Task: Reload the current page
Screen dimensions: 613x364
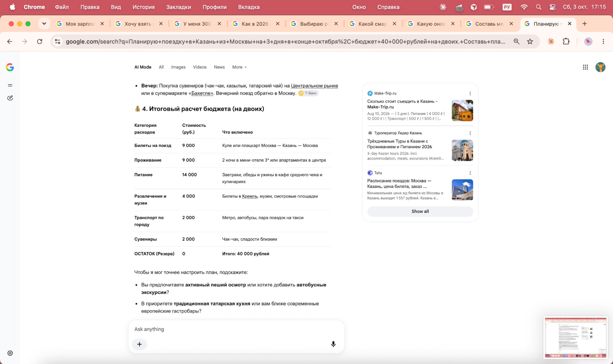Action: click(40, 41)
